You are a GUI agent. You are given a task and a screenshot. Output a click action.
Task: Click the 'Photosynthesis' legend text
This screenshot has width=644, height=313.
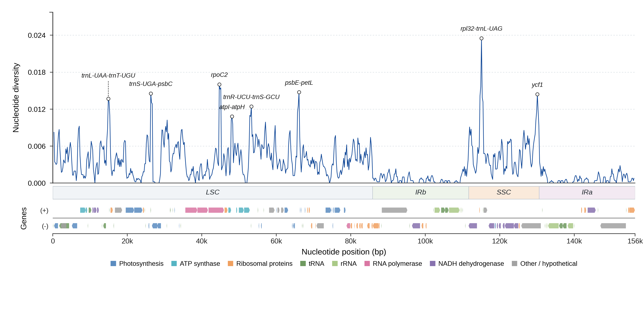point(141,264)
